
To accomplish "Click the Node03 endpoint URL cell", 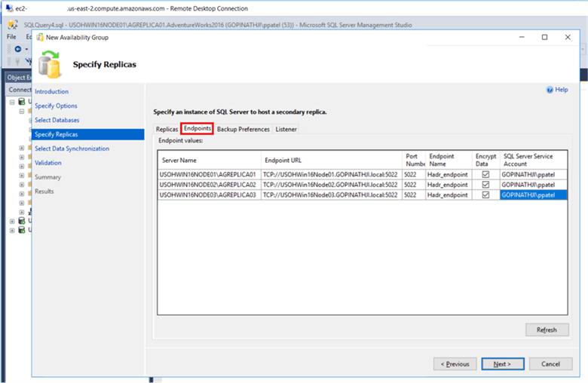I will pos(332,195).
